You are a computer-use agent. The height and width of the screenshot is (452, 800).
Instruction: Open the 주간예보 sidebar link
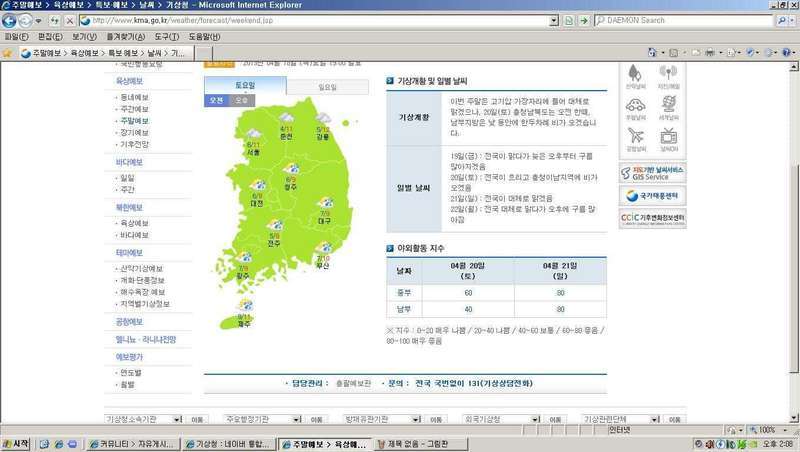point(134,109)
